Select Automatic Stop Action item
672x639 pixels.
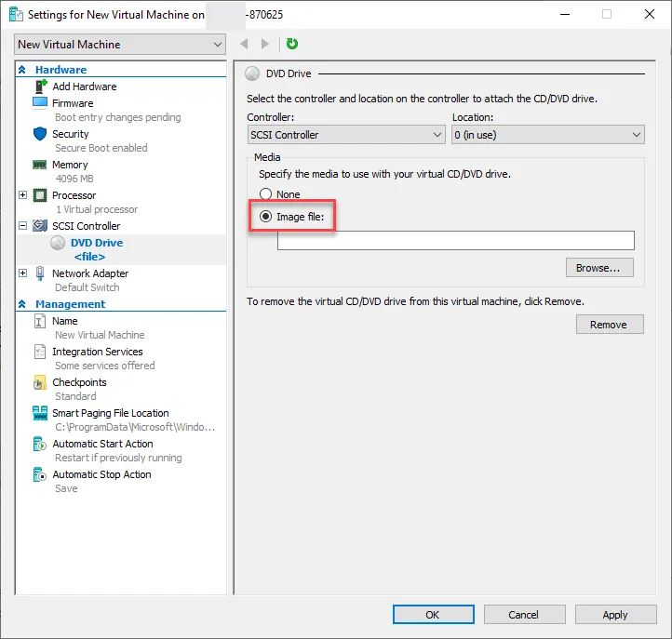click(101, 474)
